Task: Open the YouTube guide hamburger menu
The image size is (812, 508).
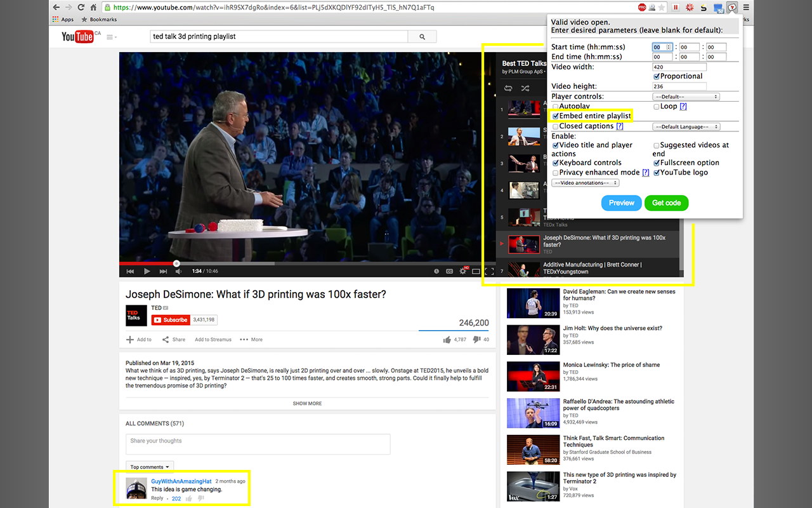Action: pyautogui.click(x=112, y=37)
